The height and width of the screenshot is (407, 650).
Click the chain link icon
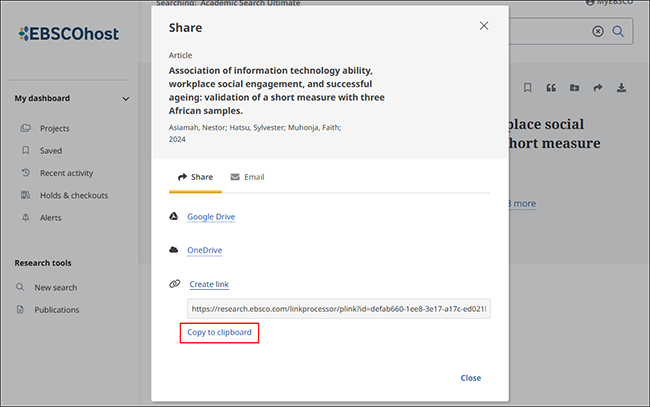click(175, 283)
